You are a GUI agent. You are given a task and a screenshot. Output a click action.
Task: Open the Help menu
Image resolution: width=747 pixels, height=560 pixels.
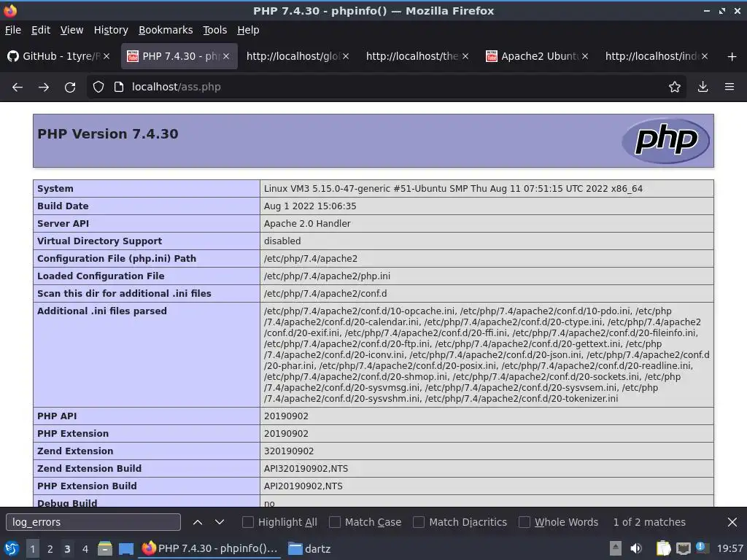coord(248,30)
